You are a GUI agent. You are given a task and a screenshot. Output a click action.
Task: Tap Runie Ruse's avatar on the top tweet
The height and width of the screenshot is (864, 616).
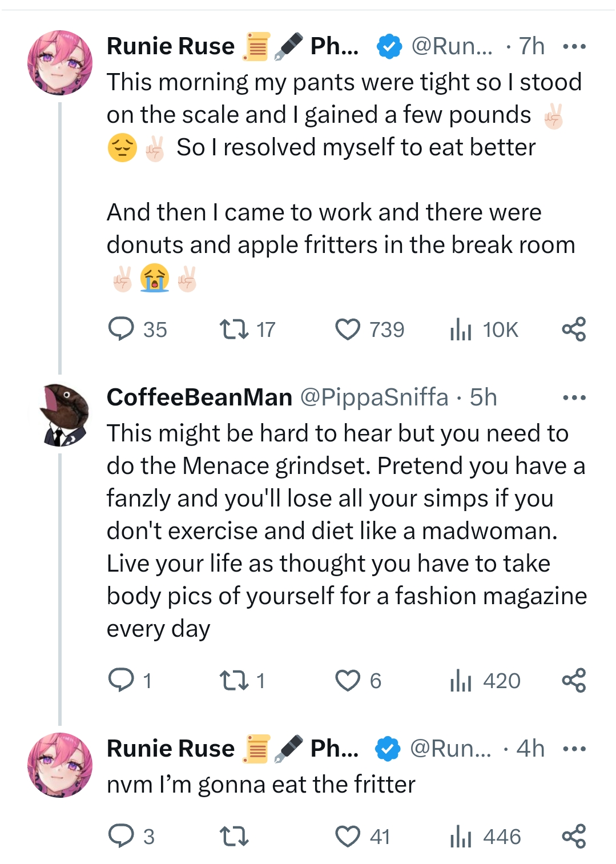coord(61,63)
